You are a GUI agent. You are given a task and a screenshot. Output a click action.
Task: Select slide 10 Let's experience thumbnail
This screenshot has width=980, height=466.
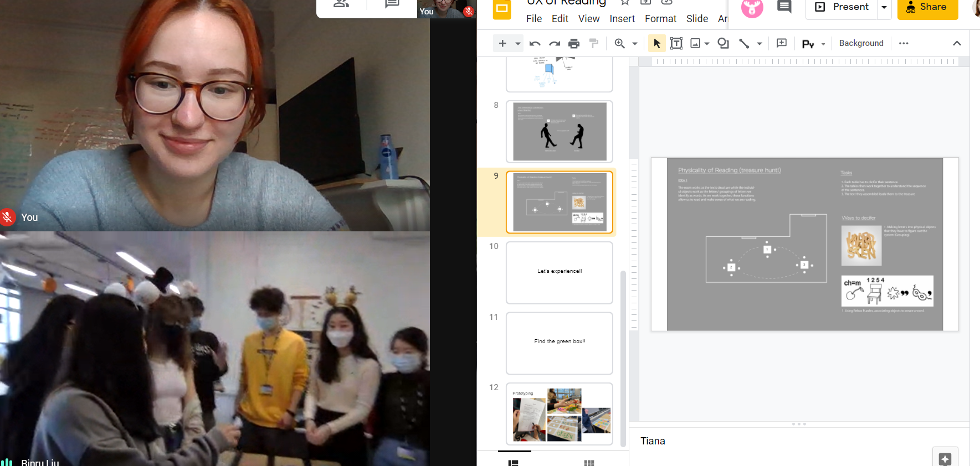tap(560, 272)
